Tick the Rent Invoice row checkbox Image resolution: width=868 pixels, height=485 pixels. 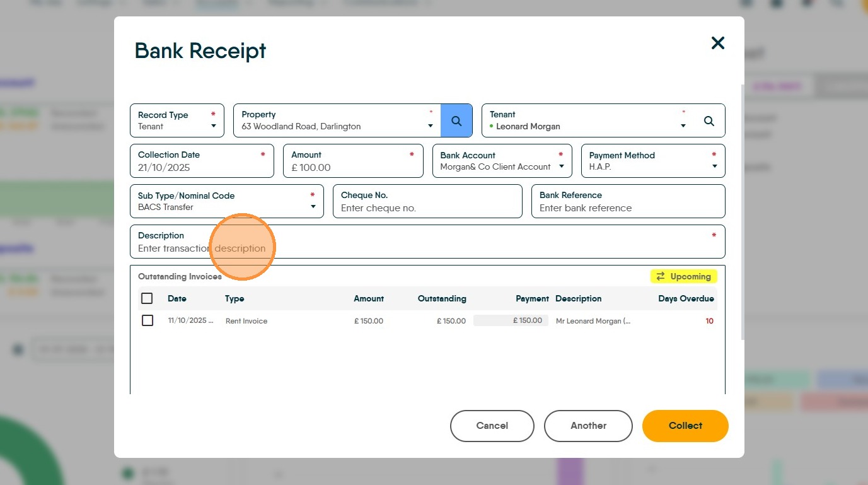coord(148,320)
